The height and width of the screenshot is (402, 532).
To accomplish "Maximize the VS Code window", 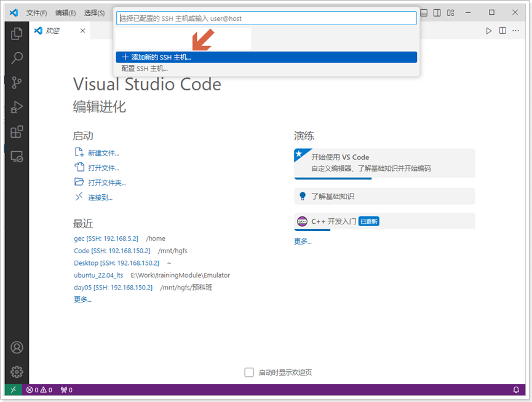I will (x=491, y=12).
